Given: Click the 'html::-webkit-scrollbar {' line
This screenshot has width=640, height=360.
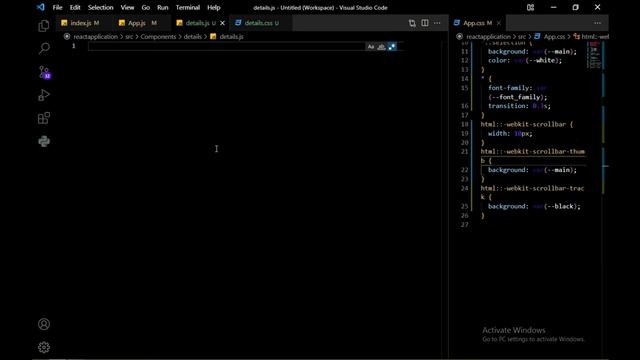Looking at the screenshot, I should 527,124.
